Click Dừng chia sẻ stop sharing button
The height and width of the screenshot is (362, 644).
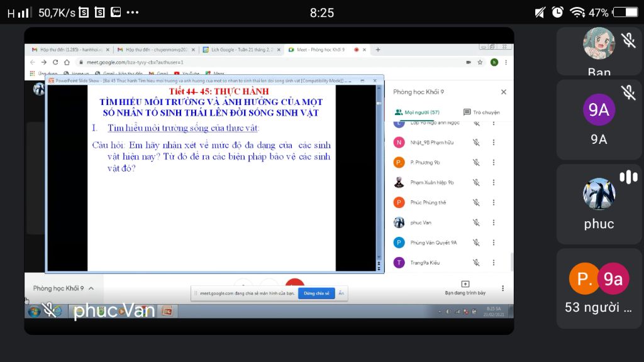pyautogui.click(x=316, y=293)
